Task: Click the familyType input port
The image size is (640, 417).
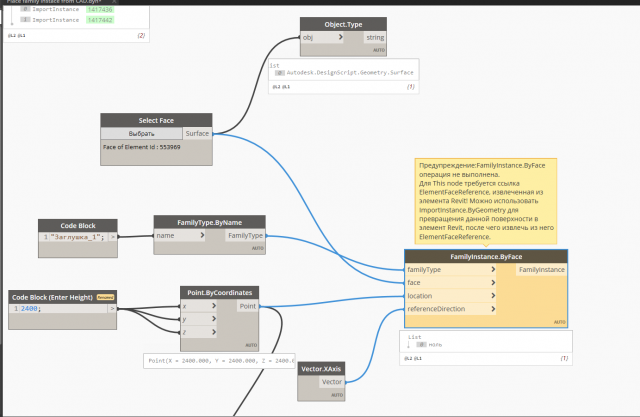Action: (451, 269)
